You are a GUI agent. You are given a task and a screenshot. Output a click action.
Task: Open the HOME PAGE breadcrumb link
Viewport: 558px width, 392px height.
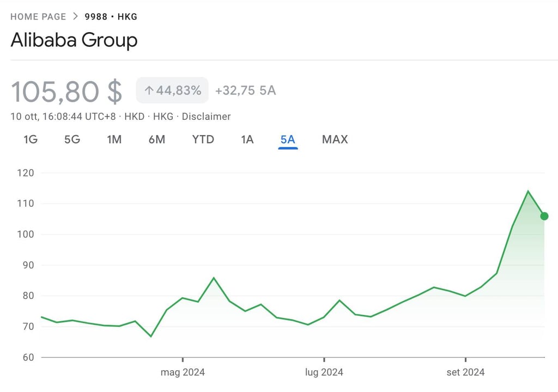pos(38,16)
